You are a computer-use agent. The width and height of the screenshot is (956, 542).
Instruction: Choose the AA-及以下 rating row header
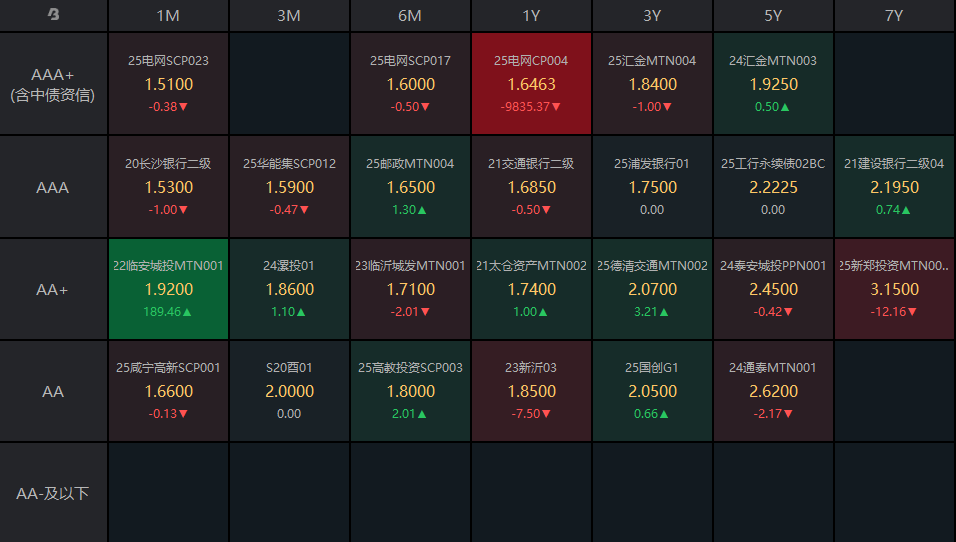click(x=53, y=493)
